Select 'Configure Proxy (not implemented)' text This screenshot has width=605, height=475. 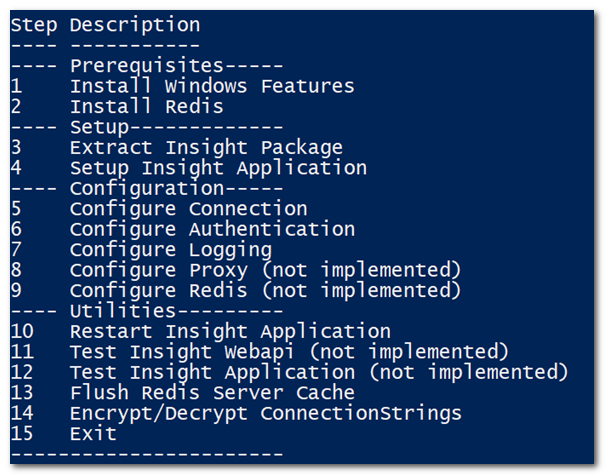(265, 270)
